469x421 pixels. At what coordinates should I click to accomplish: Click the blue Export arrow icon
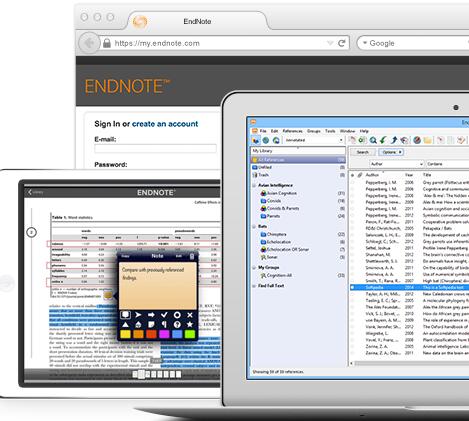tap(394, 140)
